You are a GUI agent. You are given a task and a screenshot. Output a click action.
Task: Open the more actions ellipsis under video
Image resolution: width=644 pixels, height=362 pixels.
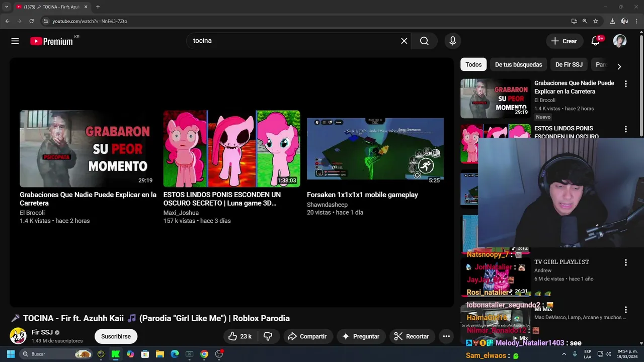pos(446,336)
